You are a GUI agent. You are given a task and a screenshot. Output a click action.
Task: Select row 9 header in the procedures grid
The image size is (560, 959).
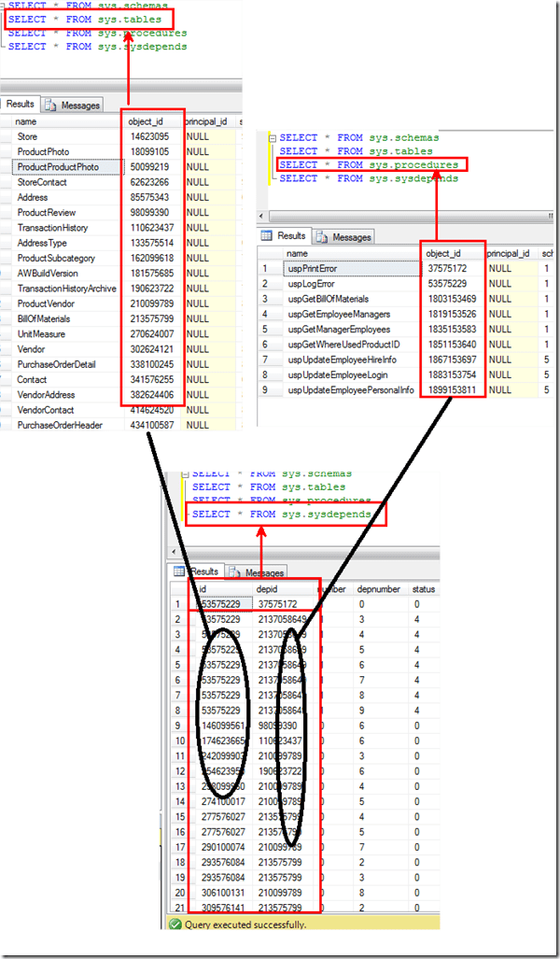point(266,389)
